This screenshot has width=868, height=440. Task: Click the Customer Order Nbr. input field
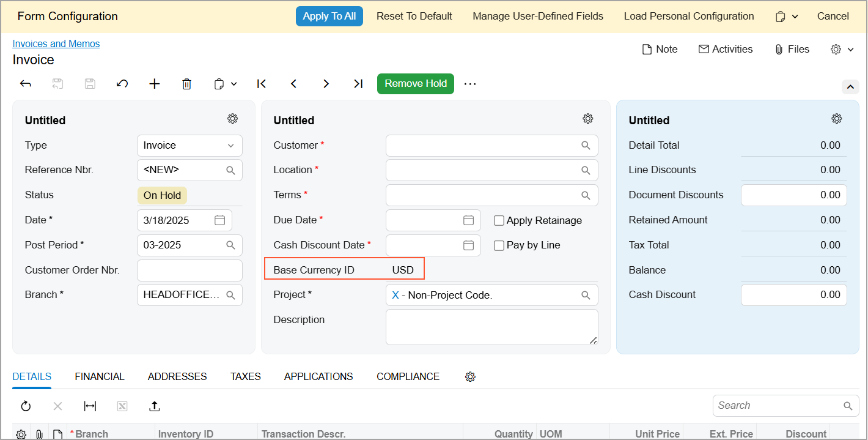point(189,270)
